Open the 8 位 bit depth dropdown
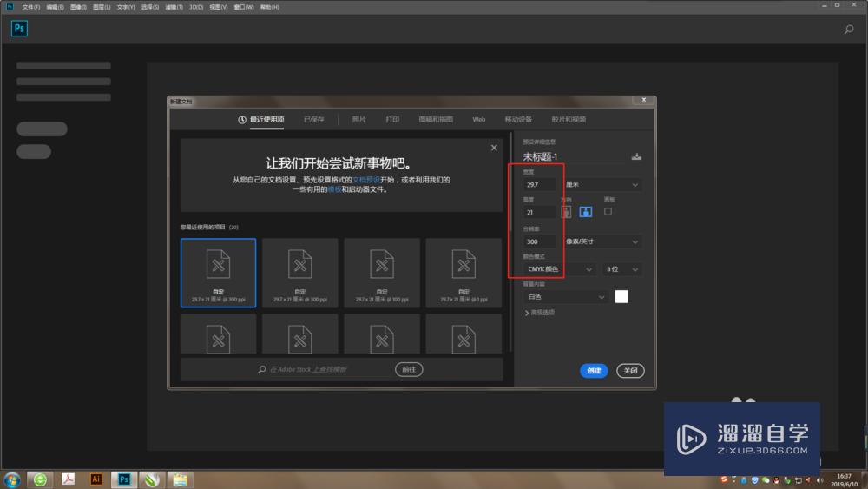 [x=622, y=269]
